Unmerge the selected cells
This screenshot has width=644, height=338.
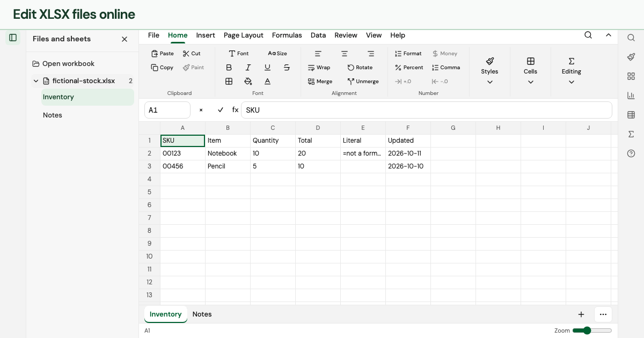coord(363,82)
